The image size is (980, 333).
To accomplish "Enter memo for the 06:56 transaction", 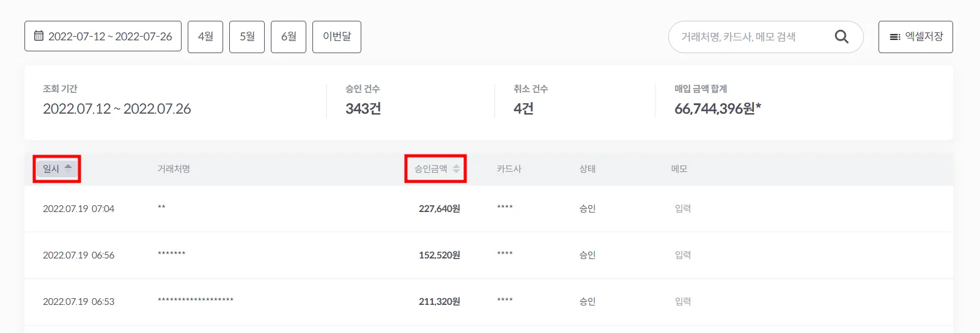I will pyautogui.click(x=683, y=255).
